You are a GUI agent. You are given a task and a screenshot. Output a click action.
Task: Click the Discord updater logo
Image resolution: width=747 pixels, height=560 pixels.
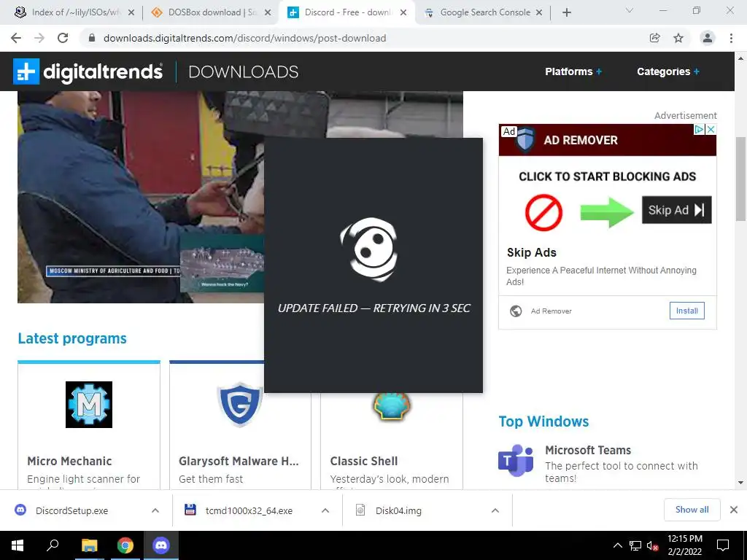point(368,249)
